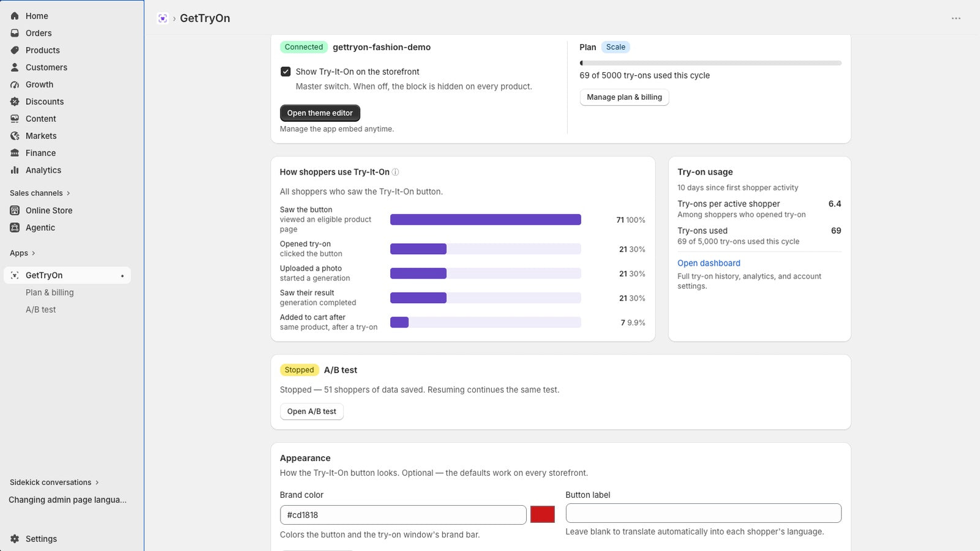Expand the Apps section
Screen dimensions: 980x551
point(23,253)
